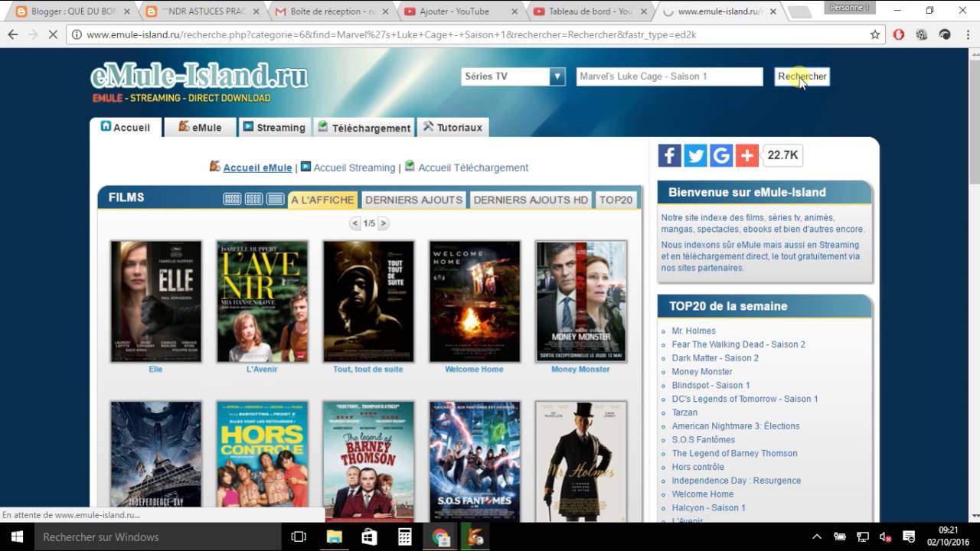Open the Elle movie poster
The image size is (980, 551).
156,302
